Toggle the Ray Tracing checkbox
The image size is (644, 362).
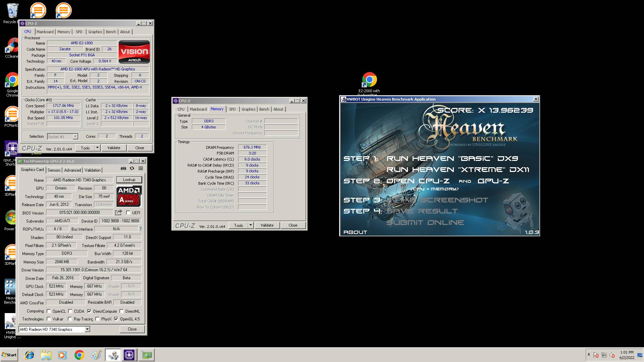tap(70, 319)
